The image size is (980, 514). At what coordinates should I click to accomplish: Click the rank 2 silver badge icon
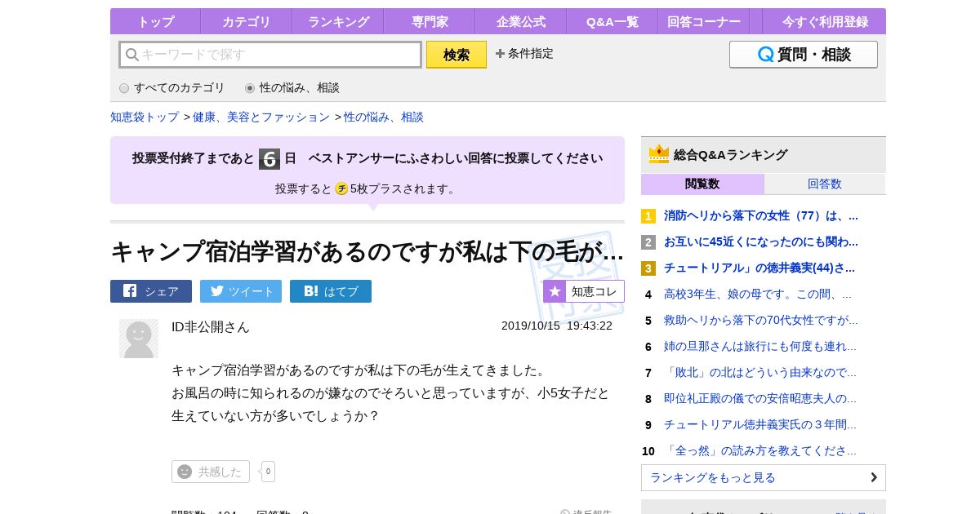pos(648,242)
